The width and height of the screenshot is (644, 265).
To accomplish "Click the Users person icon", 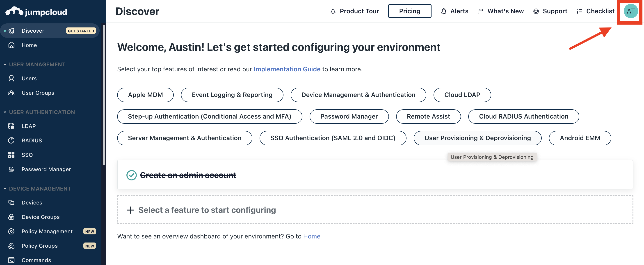I will (11, 78).
